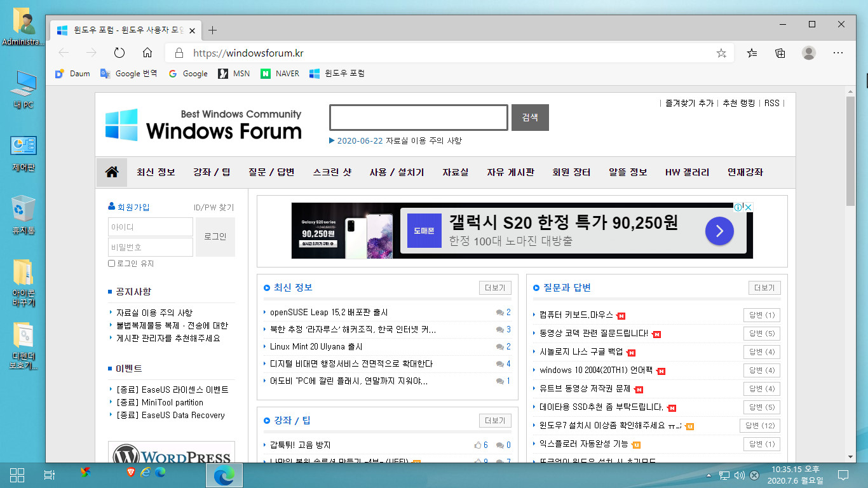View site security lock info
868x488 pixels.
179,53
